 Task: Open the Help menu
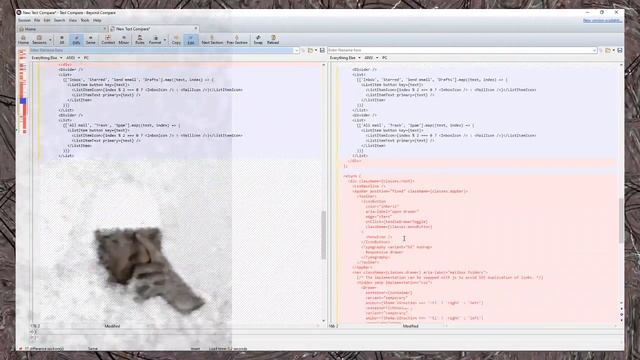click(x=97, y=20)
